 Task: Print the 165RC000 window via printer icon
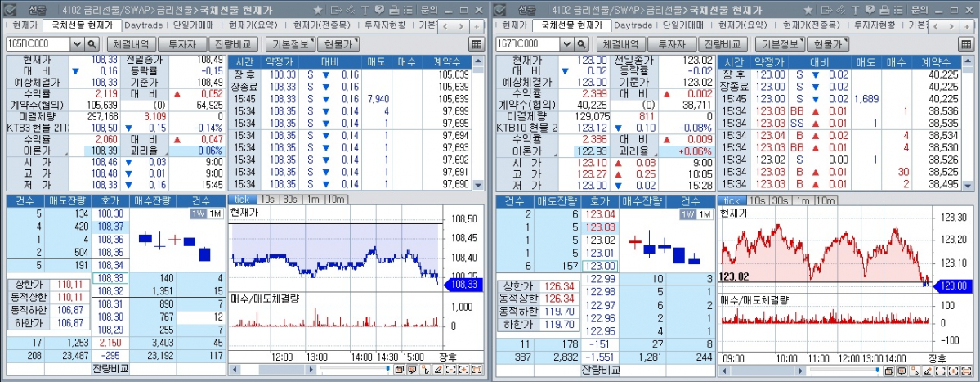point(395,10)
